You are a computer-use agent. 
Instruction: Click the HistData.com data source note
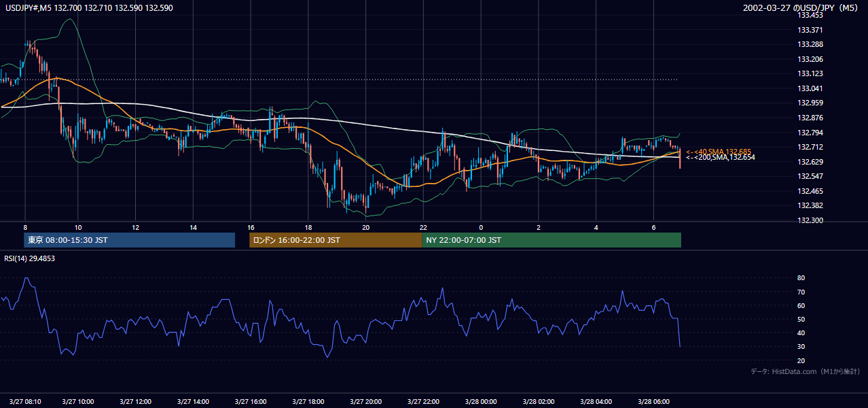(x=806, y=371)
